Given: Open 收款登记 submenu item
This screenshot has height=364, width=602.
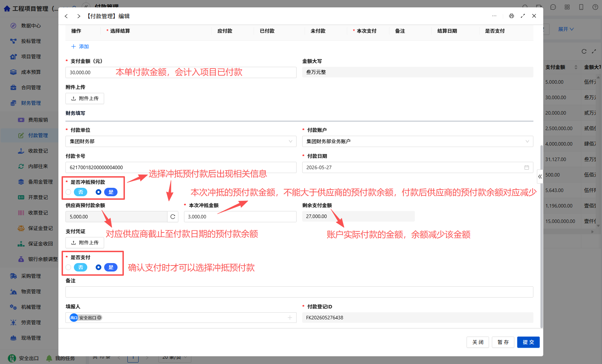Looking at the screenshot, I should point(38,151).
